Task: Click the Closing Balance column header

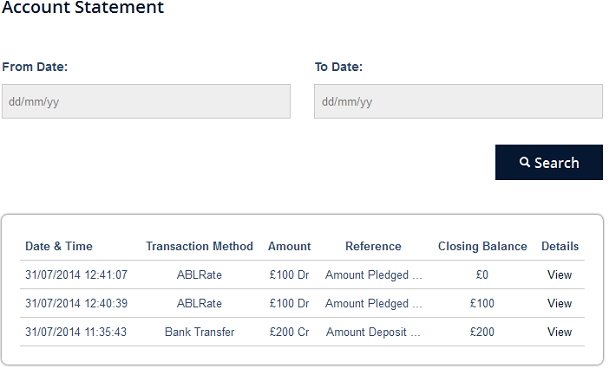Action: tap(482, 246)
